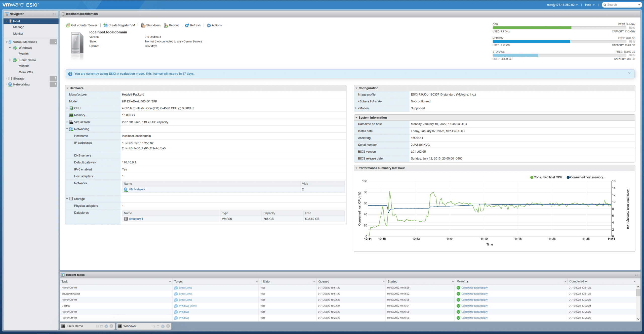Screen dimensions: 644x334
Task: Click the Get vCenter Server icon
Action: [x=68, y=25]
